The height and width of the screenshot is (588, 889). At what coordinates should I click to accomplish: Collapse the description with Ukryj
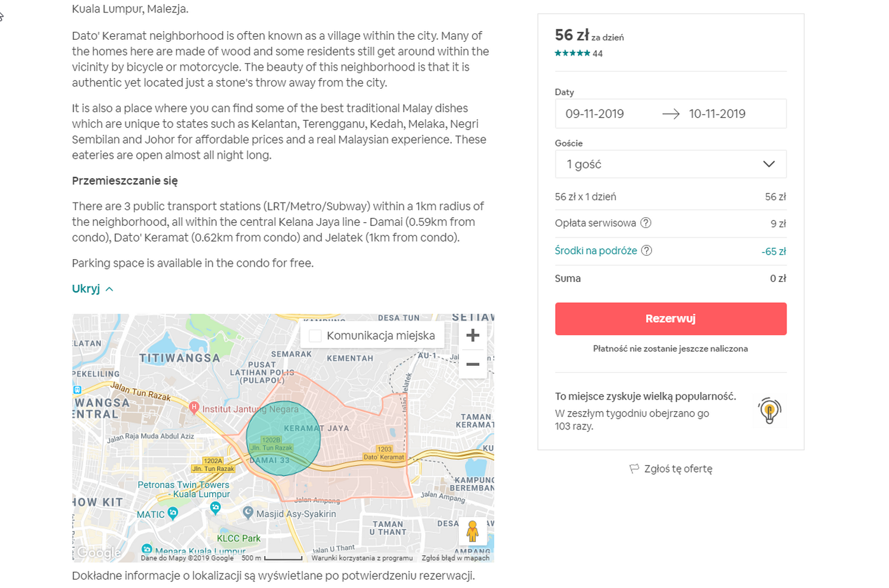(92, 289)
